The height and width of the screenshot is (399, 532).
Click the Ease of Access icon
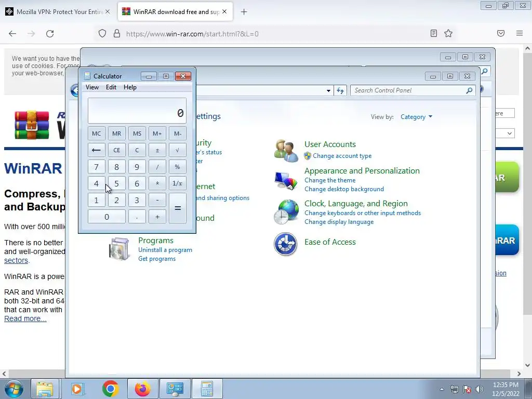285,244
